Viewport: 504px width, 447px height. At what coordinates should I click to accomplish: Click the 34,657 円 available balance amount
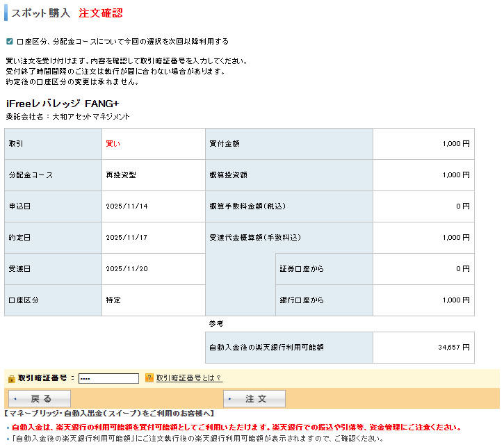click(454, 346)
